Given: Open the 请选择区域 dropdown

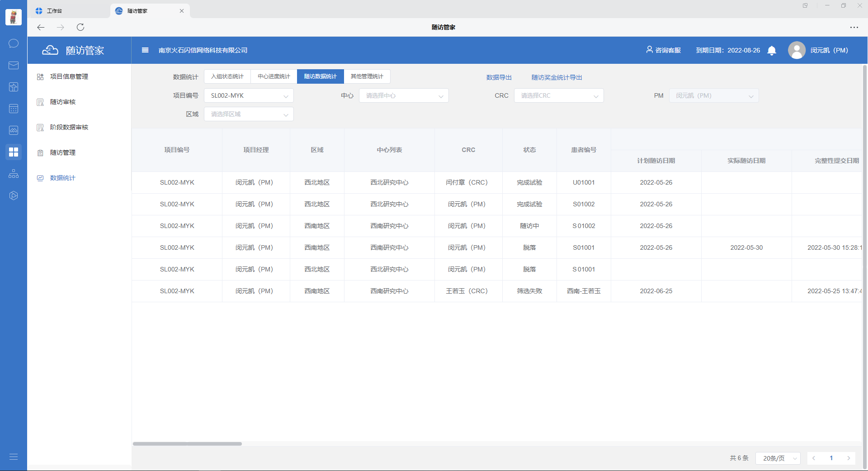Looking at the screenshot, I should pyautogui.click(x=249, y=114).
